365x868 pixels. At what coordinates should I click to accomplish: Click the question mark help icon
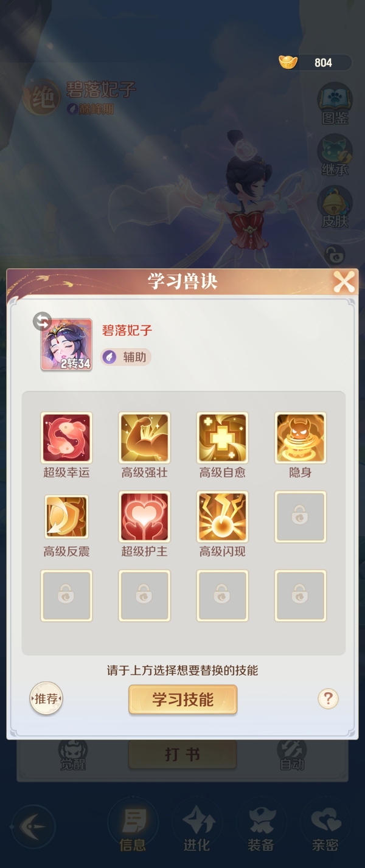click(x=328, y=698)
